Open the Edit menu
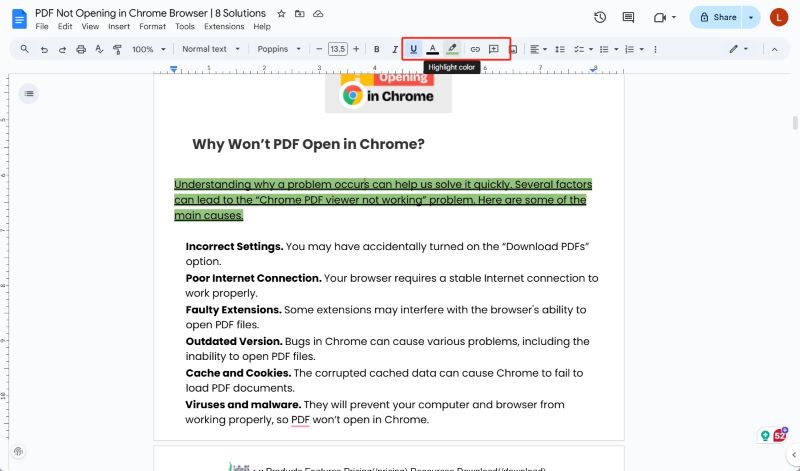 65,27
